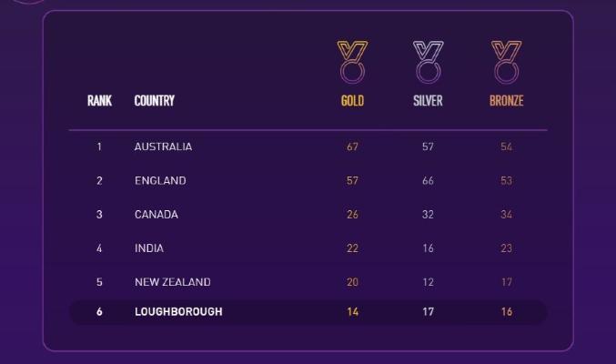Image resolution: width=616 pixels, height=364 pixels.
Task: Click India in the country list
Action: point(147,248)
